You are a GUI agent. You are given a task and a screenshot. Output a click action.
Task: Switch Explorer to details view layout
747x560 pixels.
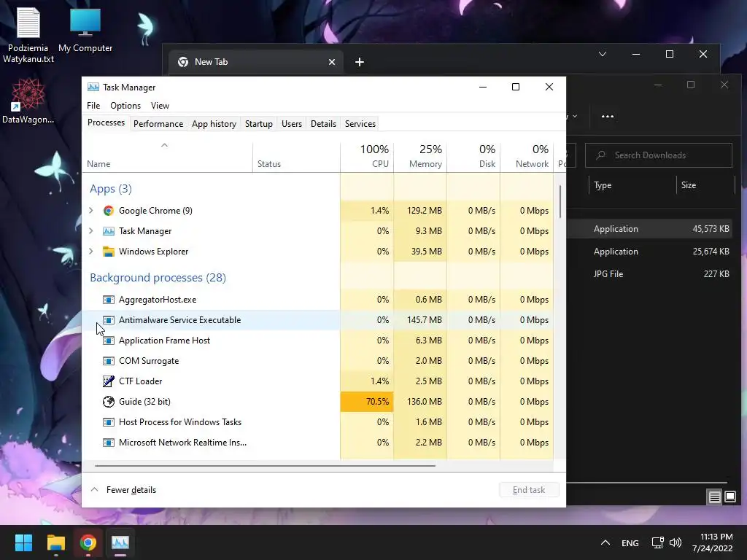(715, 497)
